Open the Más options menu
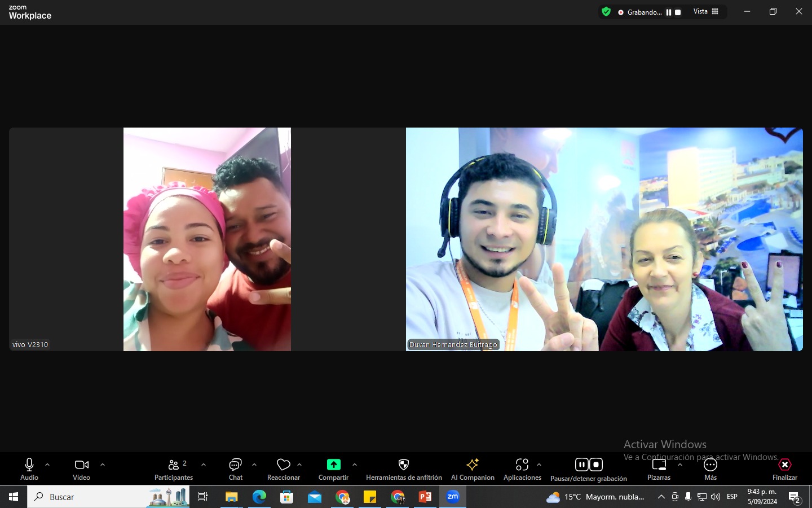The image size is (812, 508). click(710, 468)
